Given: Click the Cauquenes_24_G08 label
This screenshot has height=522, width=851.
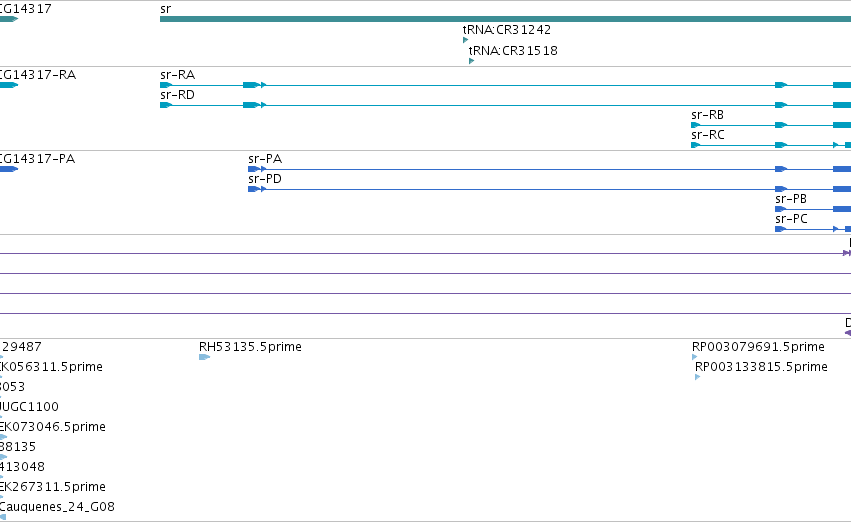Looking at the screenshot, I should [57, 507].
